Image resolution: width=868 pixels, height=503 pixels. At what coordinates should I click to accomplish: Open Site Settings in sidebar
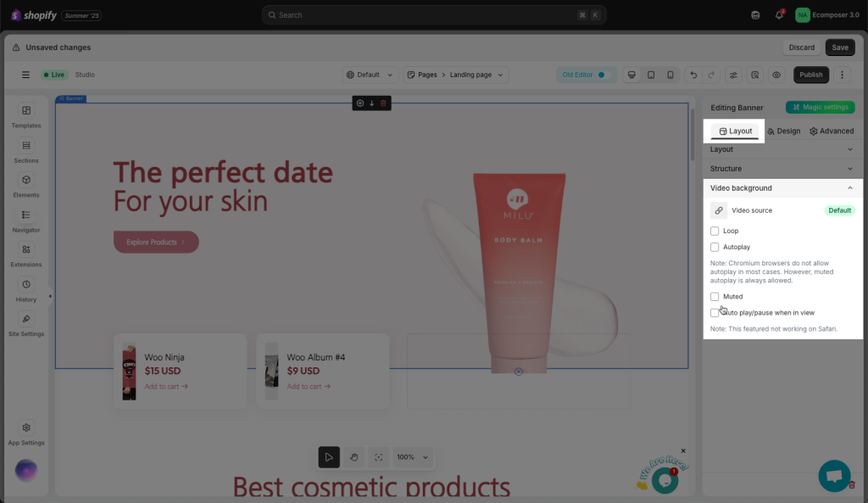26,325
